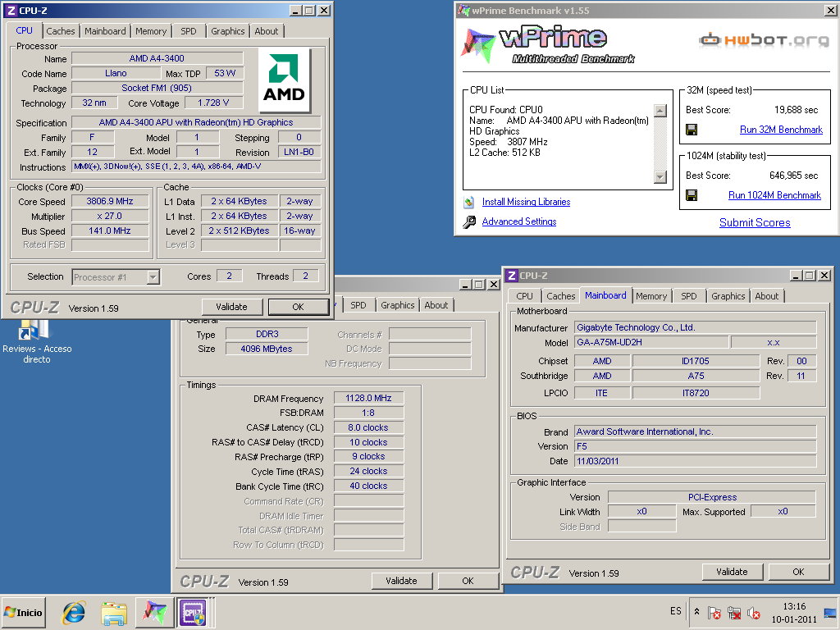Open the Advanced Settings link
840x630 pixels.
click(519, 221)
